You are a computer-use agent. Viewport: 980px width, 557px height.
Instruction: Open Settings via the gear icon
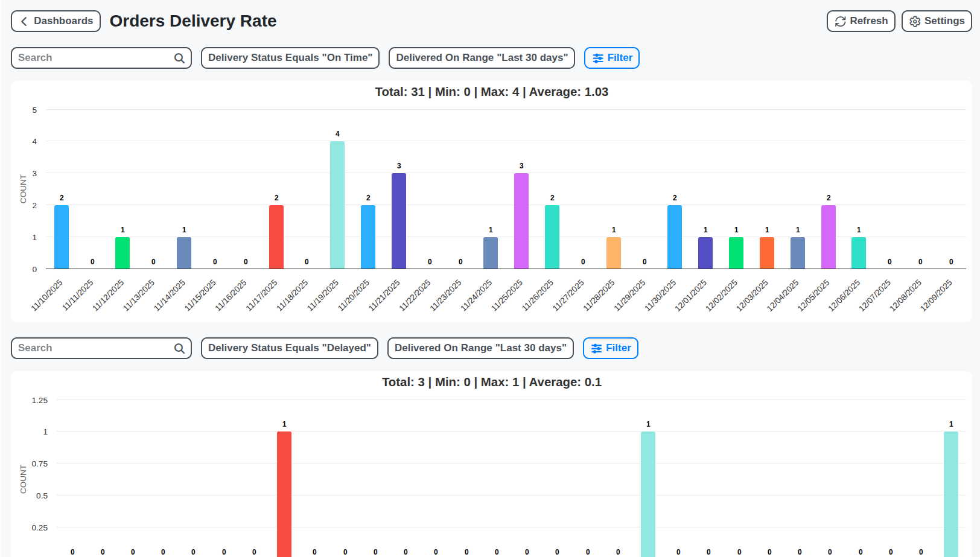click(913, 21)
